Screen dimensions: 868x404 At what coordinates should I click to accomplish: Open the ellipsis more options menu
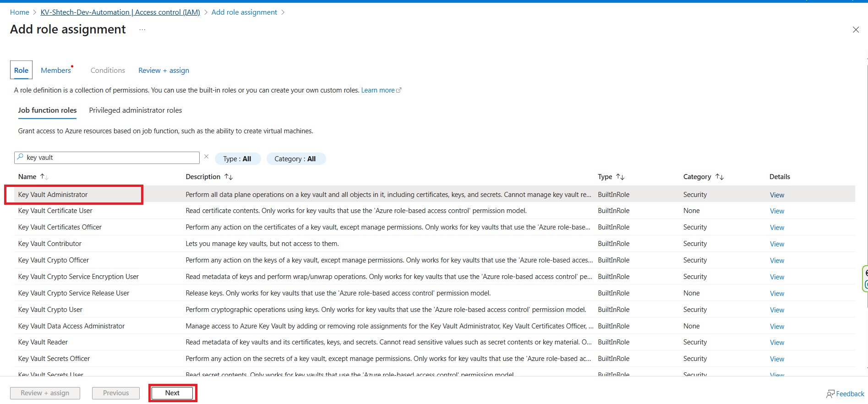tap(142, 30)
